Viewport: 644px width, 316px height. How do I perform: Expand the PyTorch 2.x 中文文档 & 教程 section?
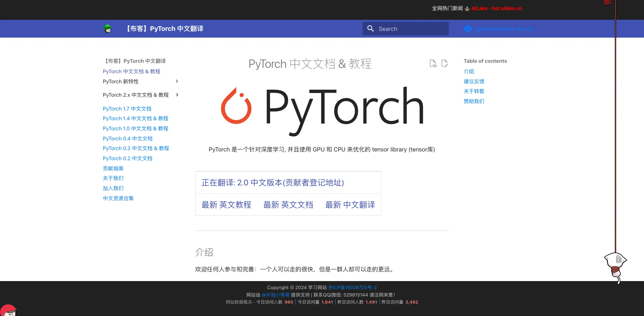click(141, 95)
